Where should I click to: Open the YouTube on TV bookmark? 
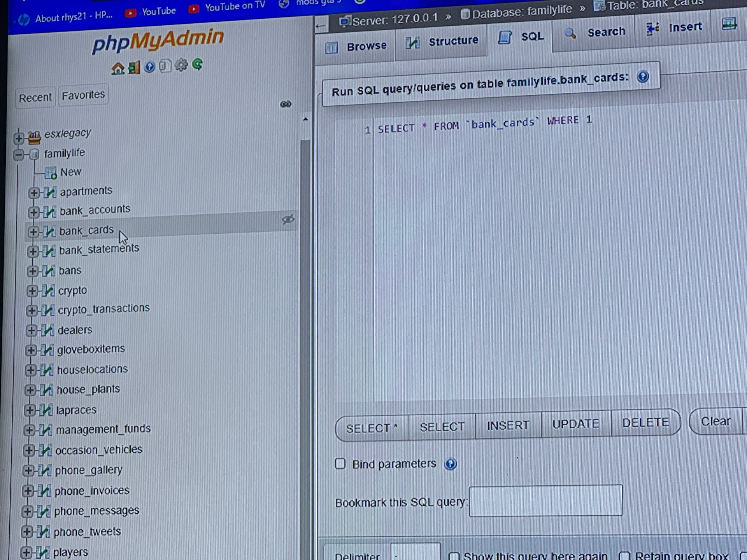coord(227,7)
